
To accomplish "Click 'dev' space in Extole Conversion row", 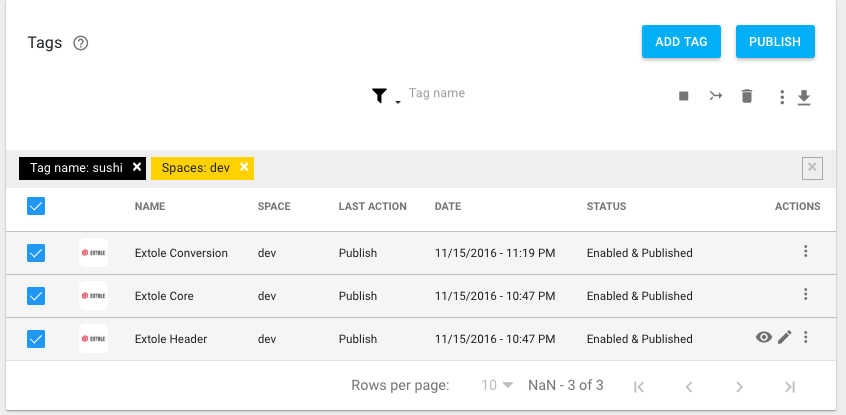I will click(267, 253).
